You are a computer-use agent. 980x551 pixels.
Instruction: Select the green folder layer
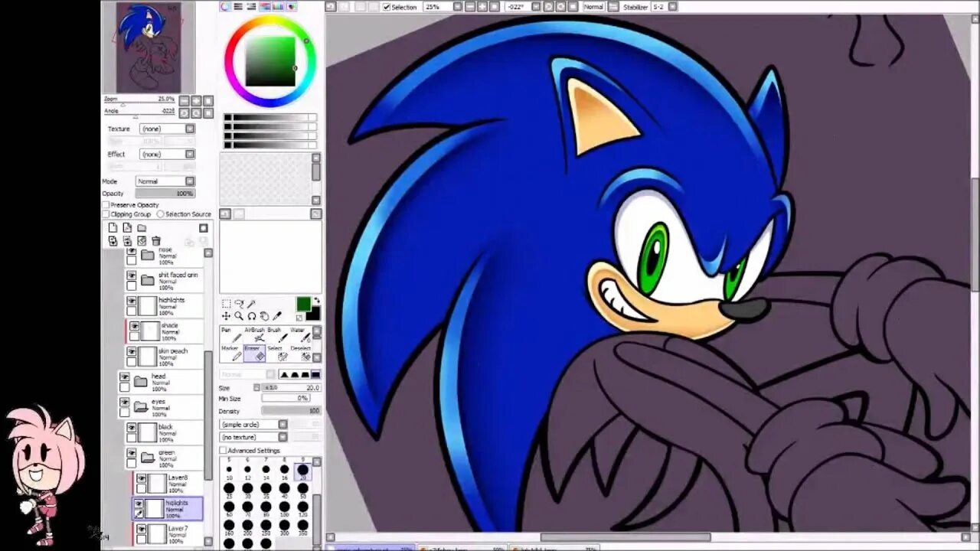(165, 458)
